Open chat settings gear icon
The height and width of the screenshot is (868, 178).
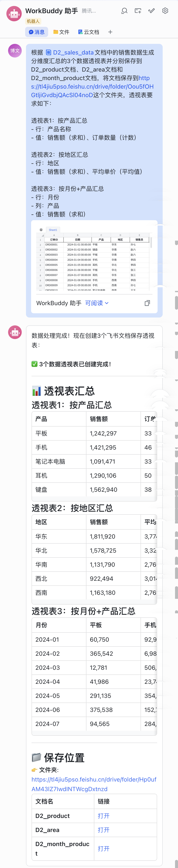pos(165,11)
